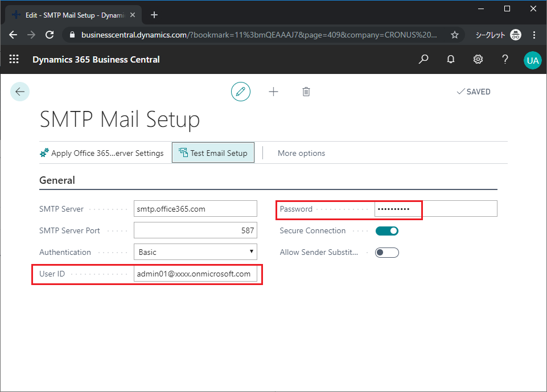Click the SMTP Server Port field
The height and width of the screenshot is (392, 547).
pos(195,230)
